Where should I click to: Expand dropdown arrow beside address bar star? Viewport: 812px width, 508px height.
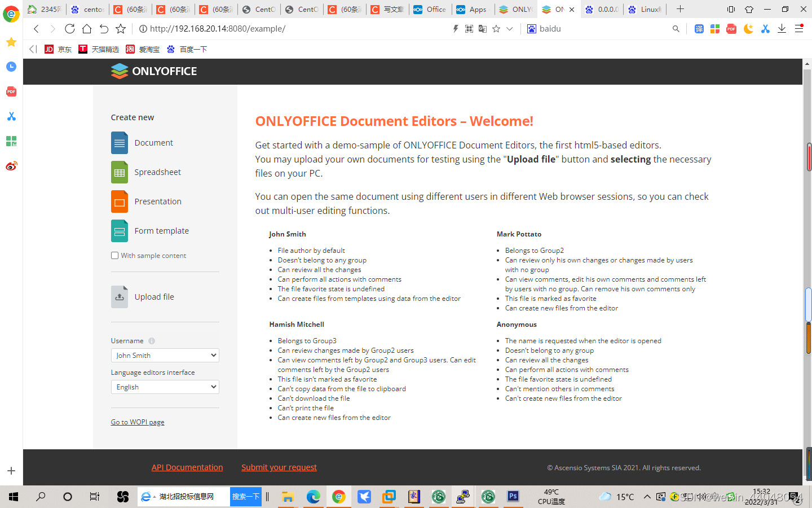(510, 29)
